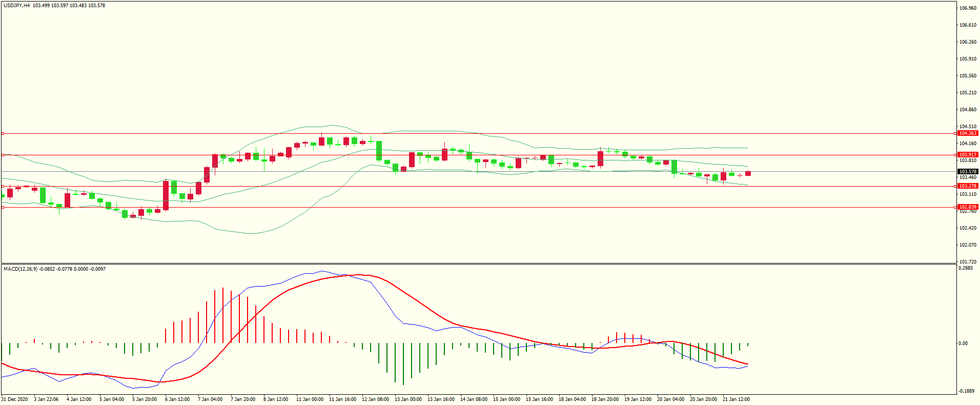Click the 6 Jan 12:00 time label
Viewport: 980px width, 405px height.
[177, 399]
